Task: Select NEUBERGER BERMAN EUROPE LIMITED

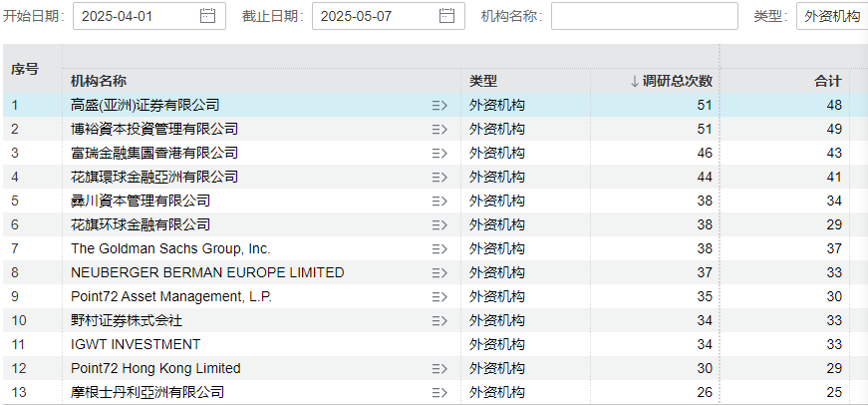Action: pos(207,272)
